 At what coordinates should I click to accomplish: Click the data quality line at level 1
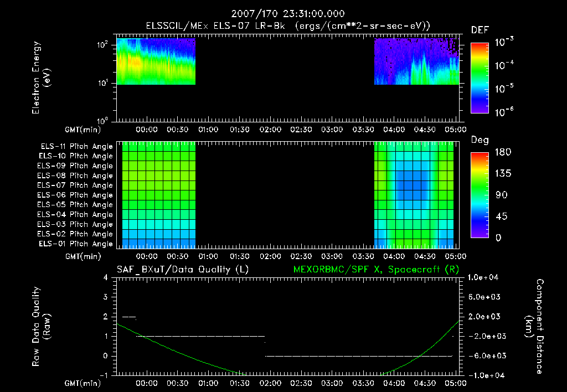[x=200, y=336]
